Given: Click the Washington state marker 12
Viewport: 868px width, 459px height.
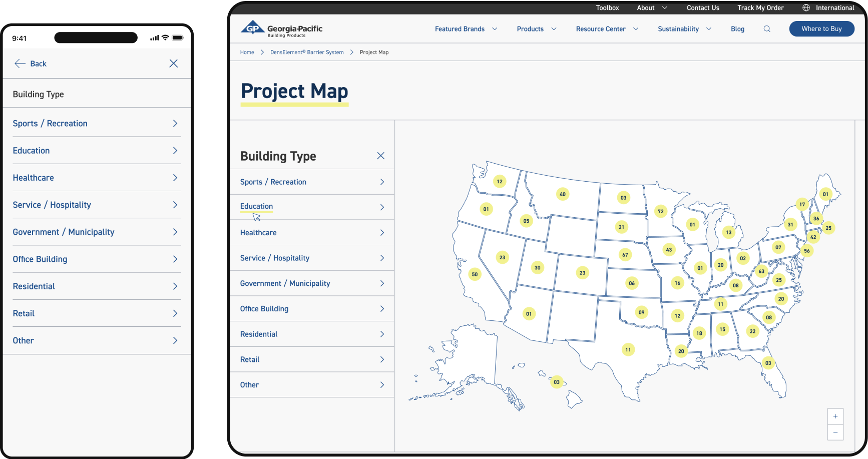Looking at the screenshot, I should [x=500, y=182].
